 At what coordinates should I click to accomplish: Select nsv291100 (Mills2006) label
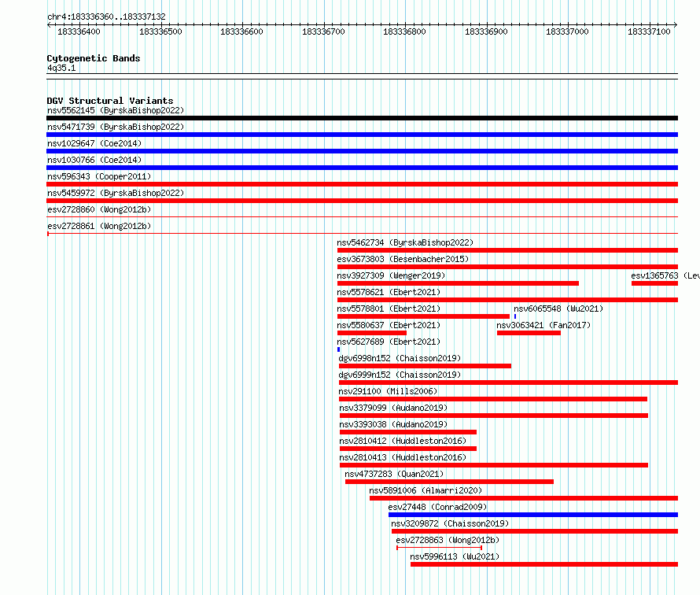coord(388,391)
